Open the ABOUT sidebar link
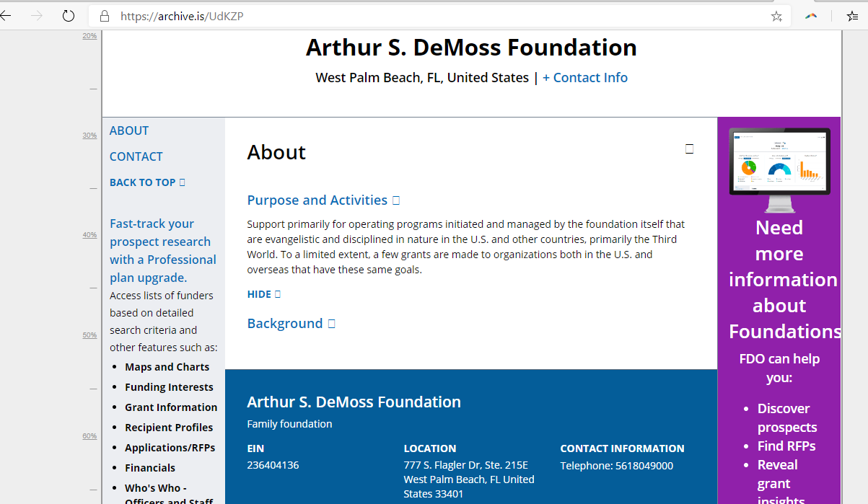This screenshot has width=868, height=504. [129, 131]
